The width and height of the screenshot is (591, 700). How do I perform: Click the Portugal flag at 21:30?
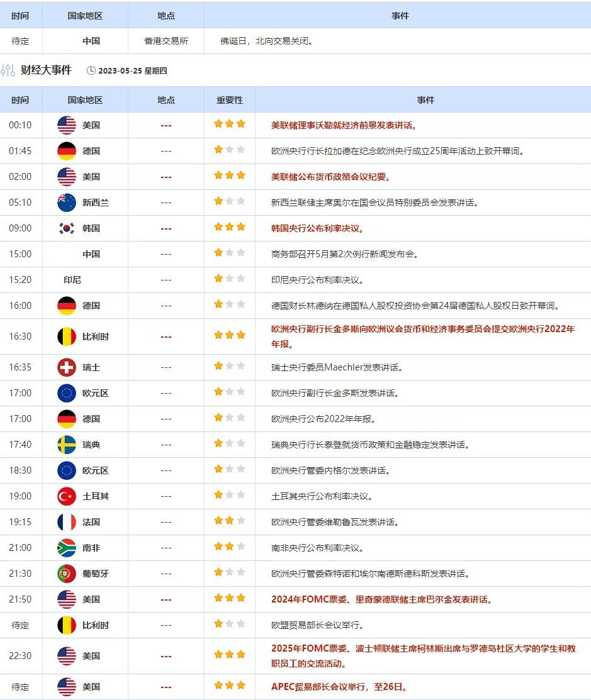click(66, 574)
